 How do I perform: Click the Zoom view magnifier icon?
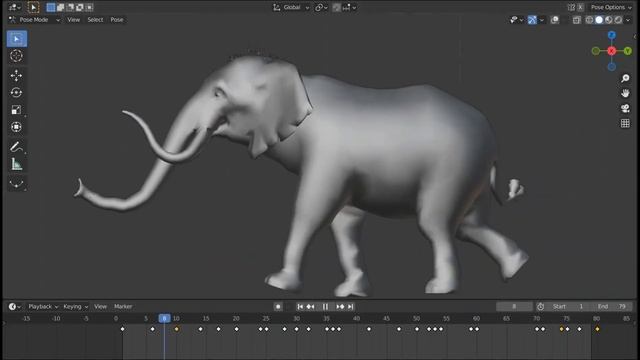pos(625,78)
